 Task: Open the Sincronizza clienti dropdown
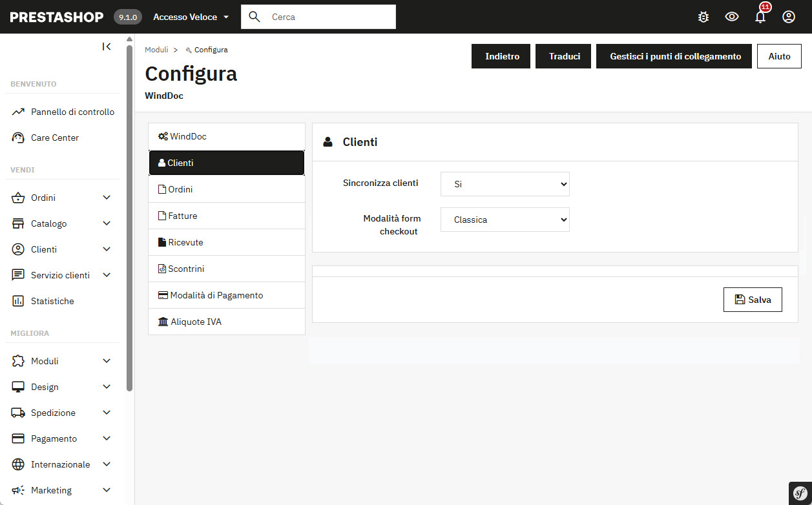(505, 184)
